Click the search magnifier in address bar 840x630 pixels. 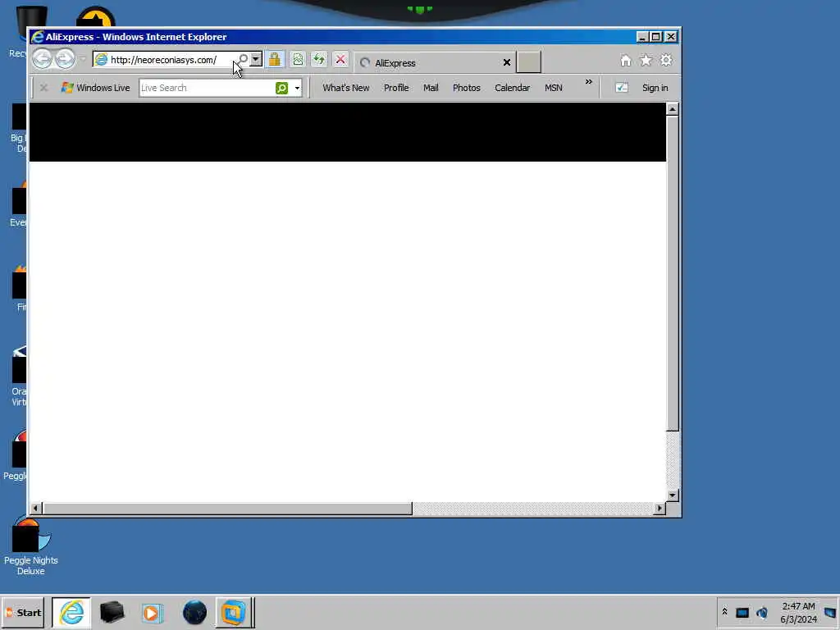click(x=243, y=59)
